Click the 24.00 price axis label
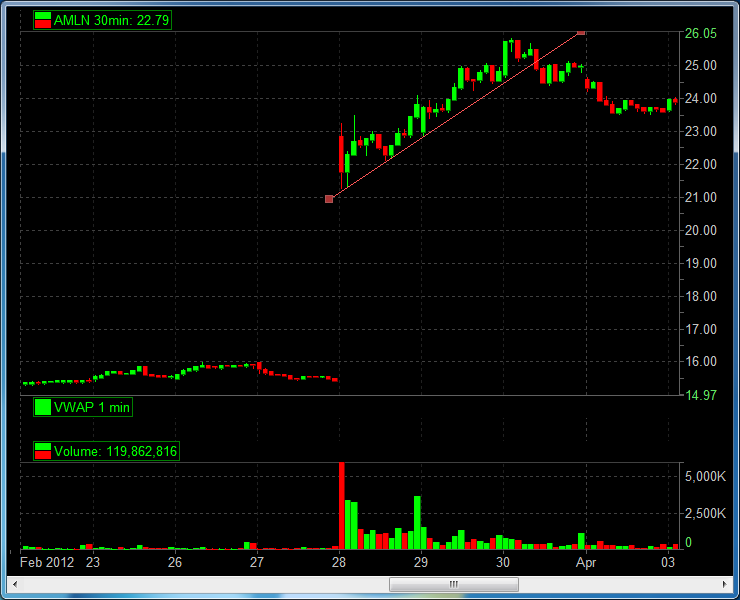Screen dimensions: 740x600 700,99
